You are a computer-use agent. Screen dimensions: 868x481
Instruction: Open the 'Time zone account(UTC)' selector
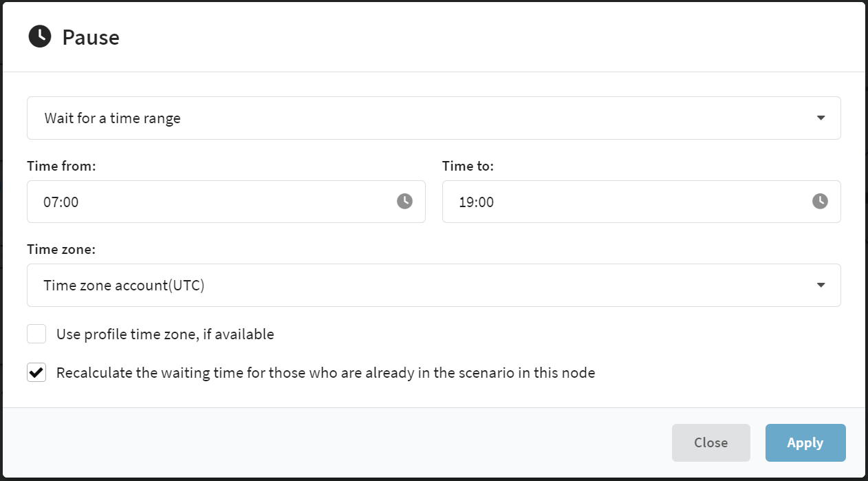(433, 285)
